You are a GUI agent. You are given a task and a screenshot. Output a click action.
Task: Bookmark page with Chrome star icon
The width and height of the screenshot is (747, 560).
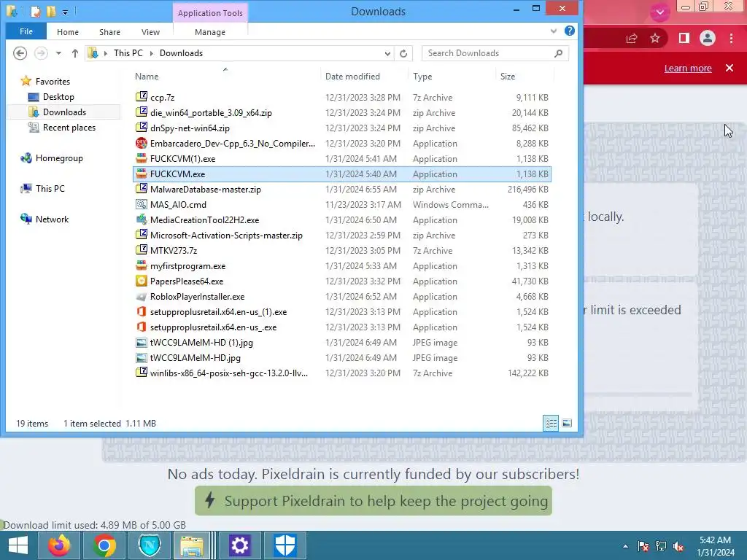coord(655,38)
